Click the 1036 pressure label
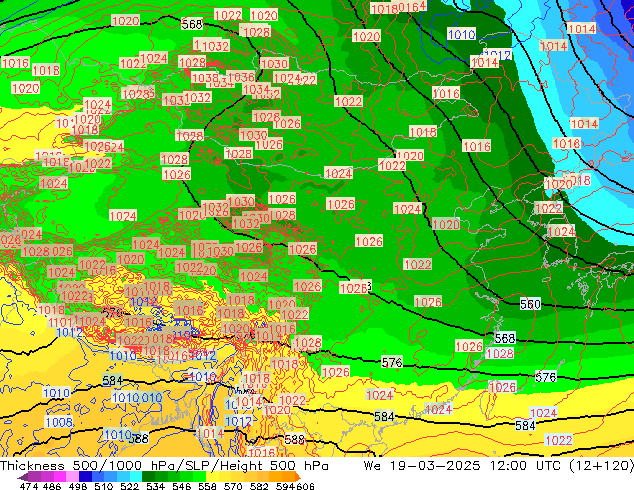The height and width of the screenshot is (490, 634). pyautogui.click(x=241, y=77)
